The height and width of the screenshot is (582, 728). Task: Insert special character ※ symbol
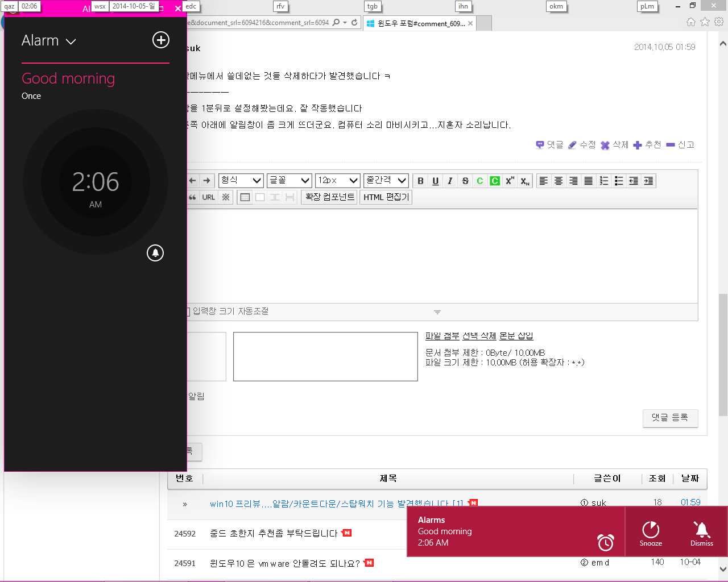point(226,197)
